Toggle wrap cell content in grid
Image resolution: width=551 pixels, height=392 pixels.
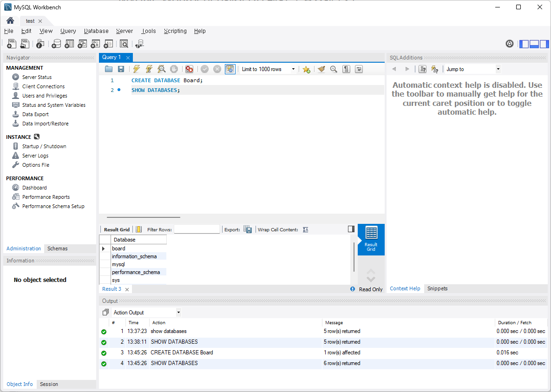click(x=305, y=229)
